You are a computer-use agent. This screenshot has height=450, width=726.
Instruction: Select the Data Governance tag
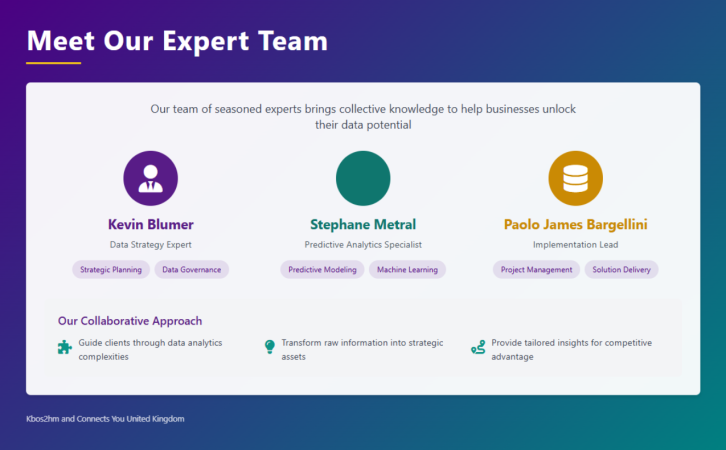(x=192, y=269)
